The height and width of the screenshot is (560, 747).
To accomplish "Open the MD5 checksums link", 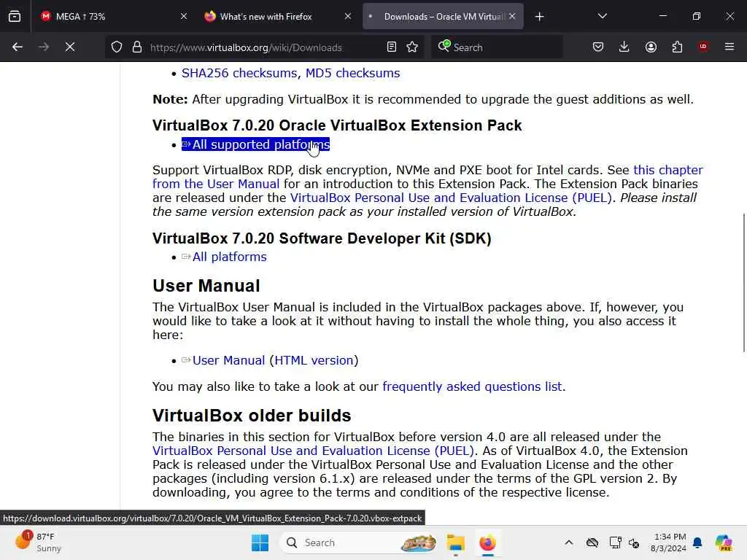I will click(352, 74).
